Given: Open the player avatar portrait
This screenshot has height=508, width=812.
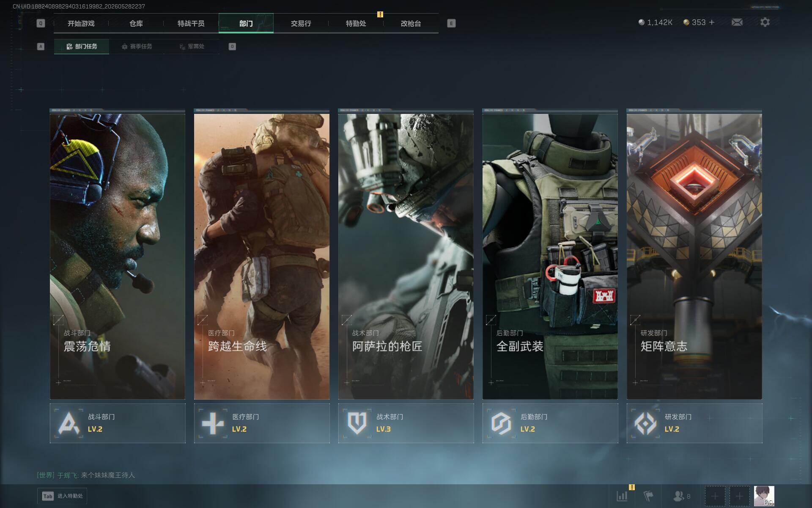Looking at the screenshot, I should pos(764,496).
